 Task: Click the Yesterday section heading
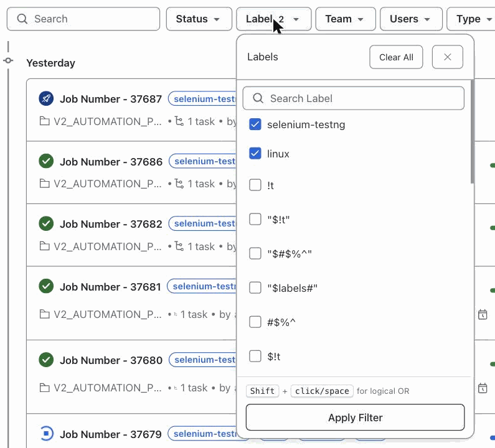click(51, 63)
